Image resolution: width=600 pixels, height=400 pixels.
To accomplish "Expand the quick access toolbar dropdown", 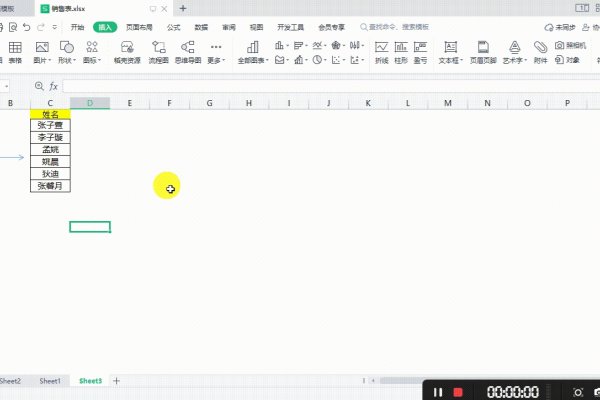I will click(55, 27).
